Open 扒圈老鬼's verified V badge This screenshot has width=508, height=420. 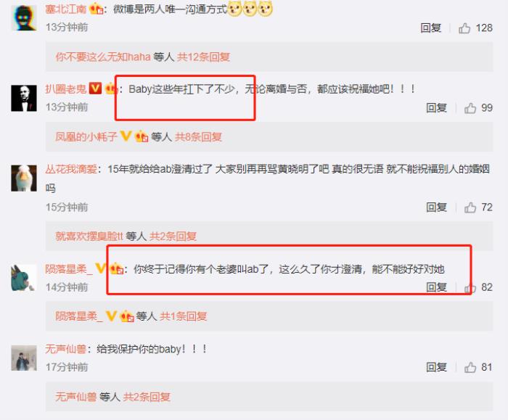click(95, 88)
